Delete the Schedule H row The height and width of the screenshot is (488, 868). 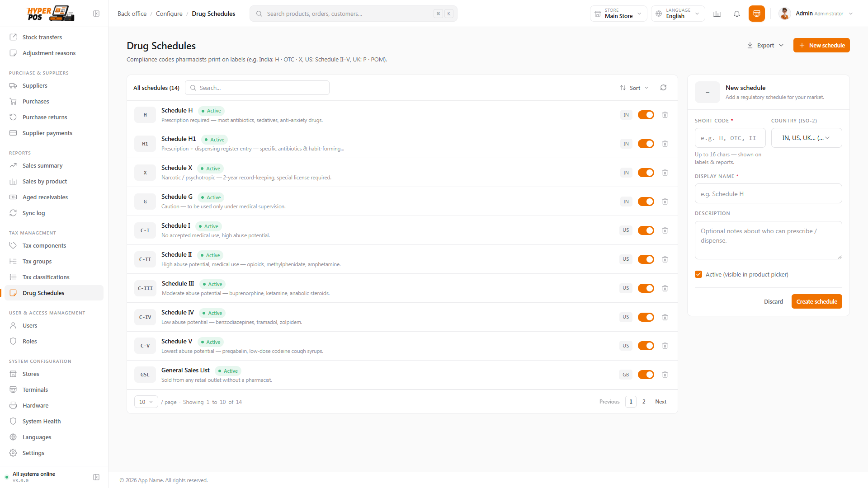(665, 115)
